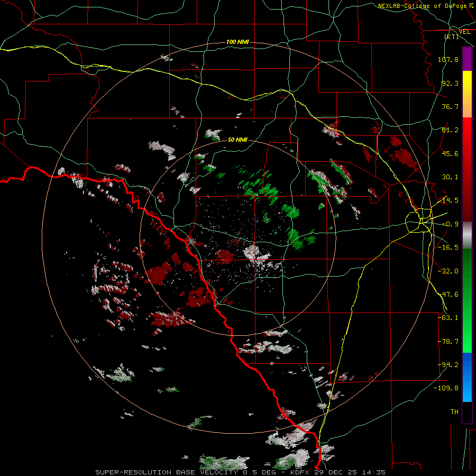The height and width of the screenshot is (476, 476).
Task: Click the -63.1 velocity scale value
Action: [x=448, y=318]
